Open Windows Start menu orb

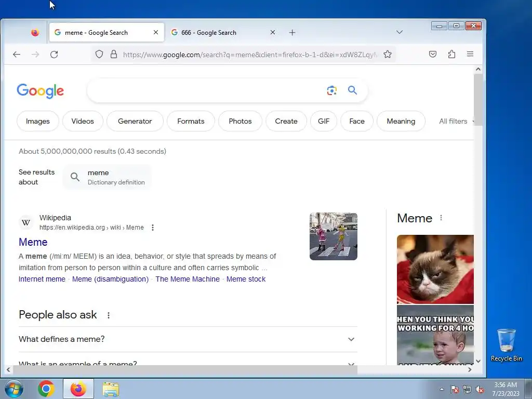[x=14, y=389]
